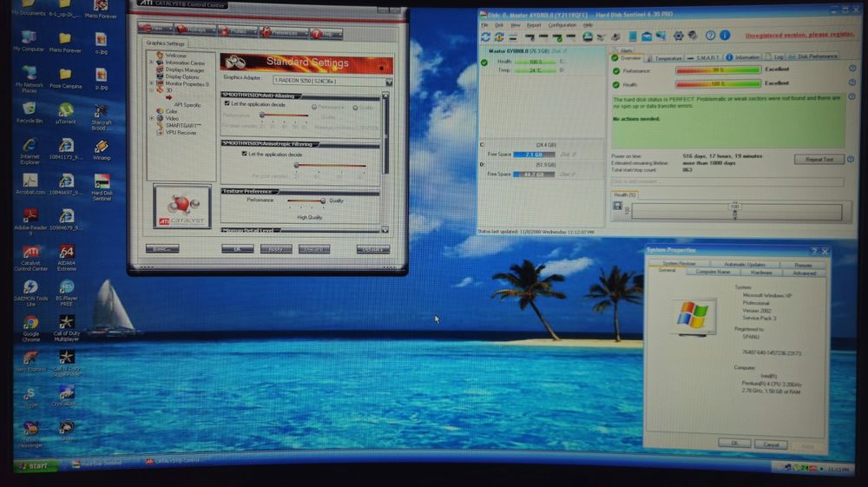Click the add comment field in Sentinel

727,181
